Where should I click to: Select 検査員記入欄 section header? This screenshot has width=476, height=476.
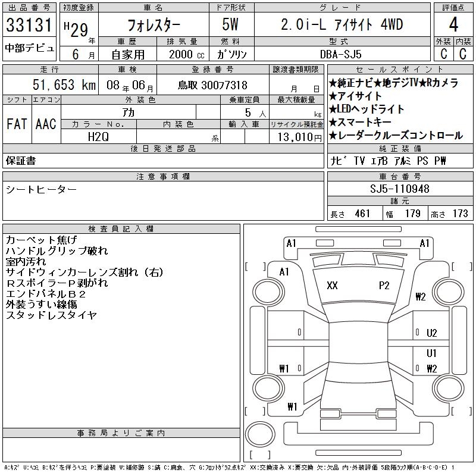tap(121, 228)
